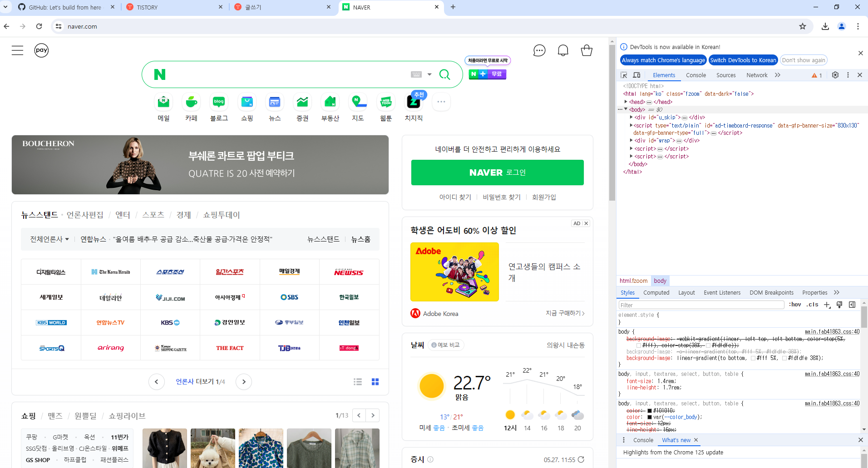868x468 pixels.
Task: Open the shopping basket icon
Action: tap(587, 50)
